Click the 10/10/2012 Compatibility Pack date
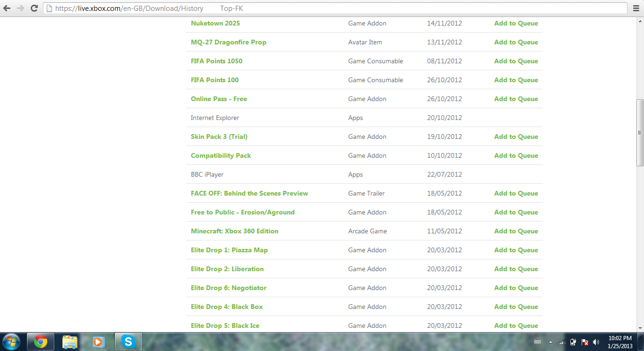 pyautogui.click(x=445, y=155)
